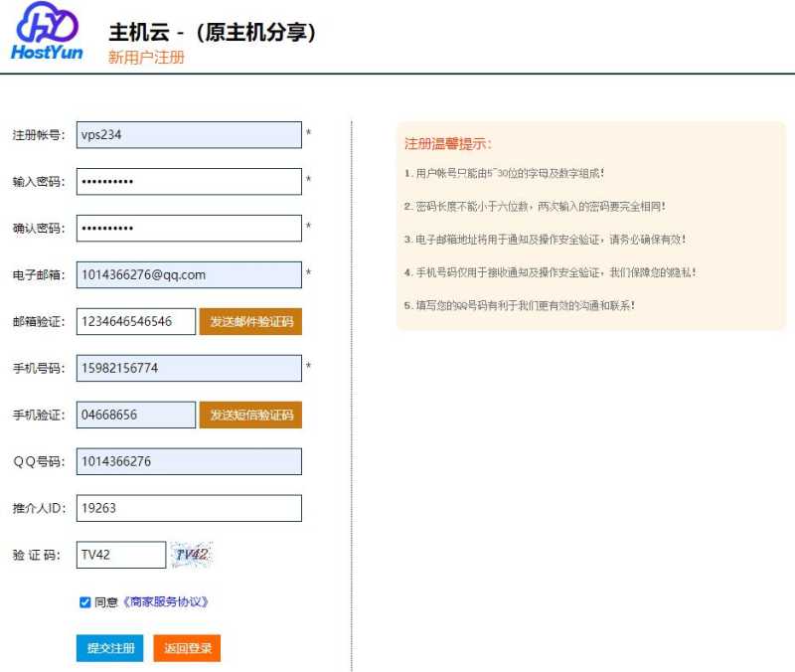Click the 主机云 - (原主机分享) heading

pos(212,32)
